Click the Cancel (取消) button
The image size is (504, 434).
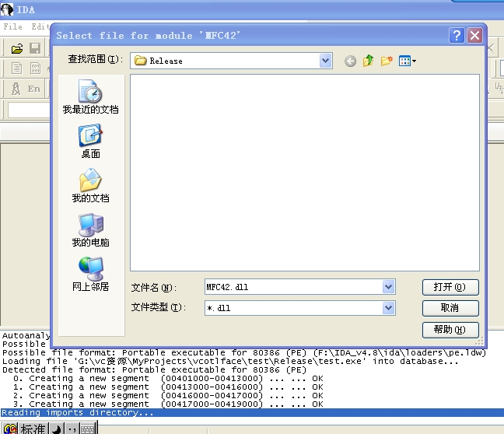(450, 308)
